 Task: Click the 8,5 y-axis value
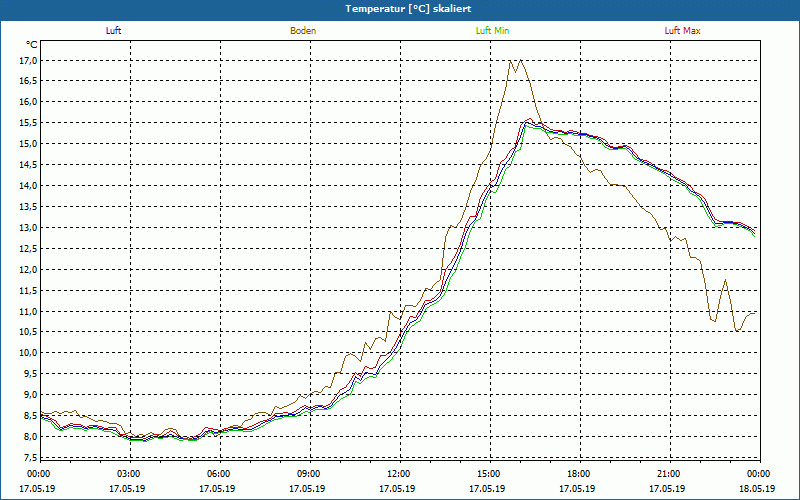31,416
